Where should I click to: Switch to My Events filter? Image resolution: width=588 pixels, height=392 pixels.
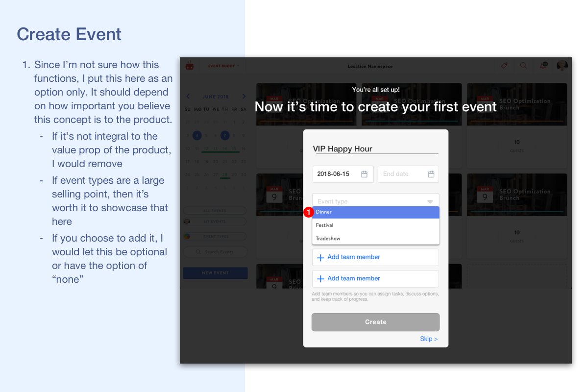215,221
